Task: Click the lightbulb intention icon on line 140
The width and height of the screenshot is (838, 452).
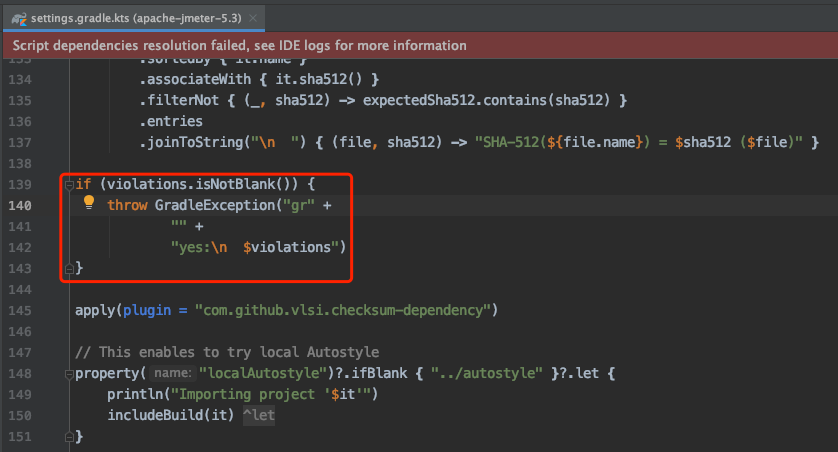Action: click(x=88, y=203)
